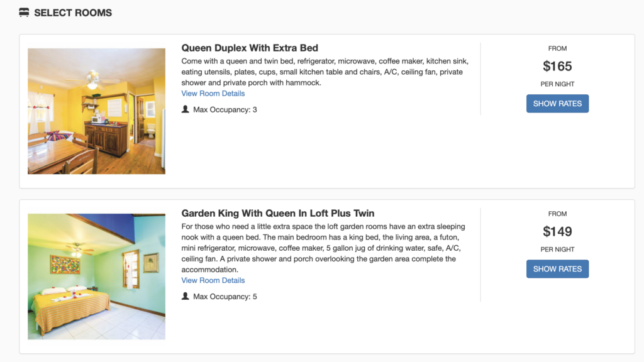The width and height of the screenshot is (644, 362).
Task: Click the $149 price for Garden King room
Action: (557, 231)
